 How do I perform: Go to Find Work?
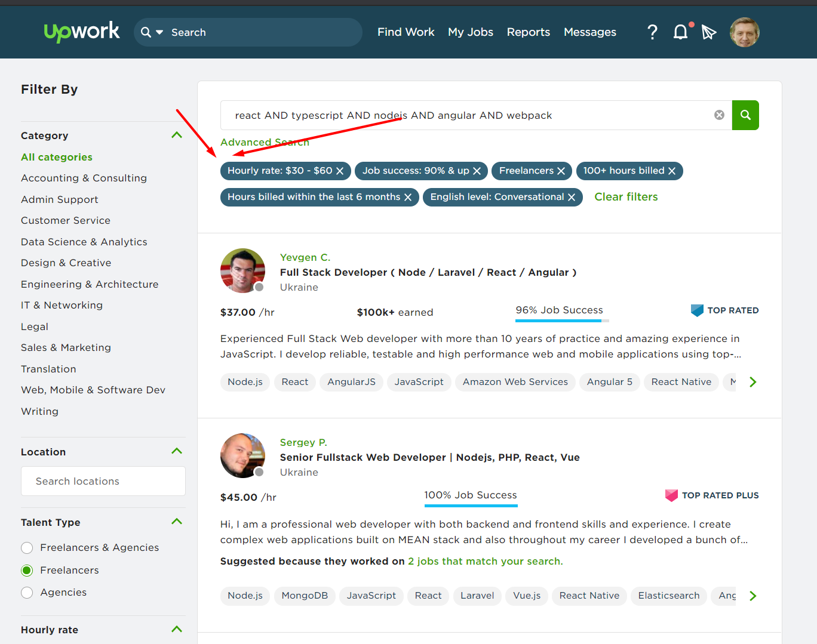[406, 32]
